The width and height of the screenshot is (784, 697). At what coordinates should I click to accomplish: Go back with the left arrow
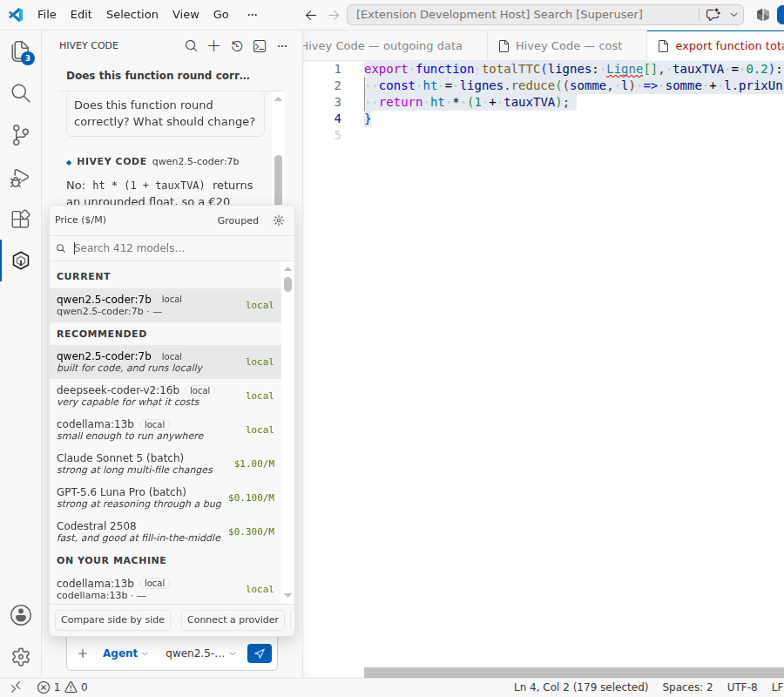311,15
